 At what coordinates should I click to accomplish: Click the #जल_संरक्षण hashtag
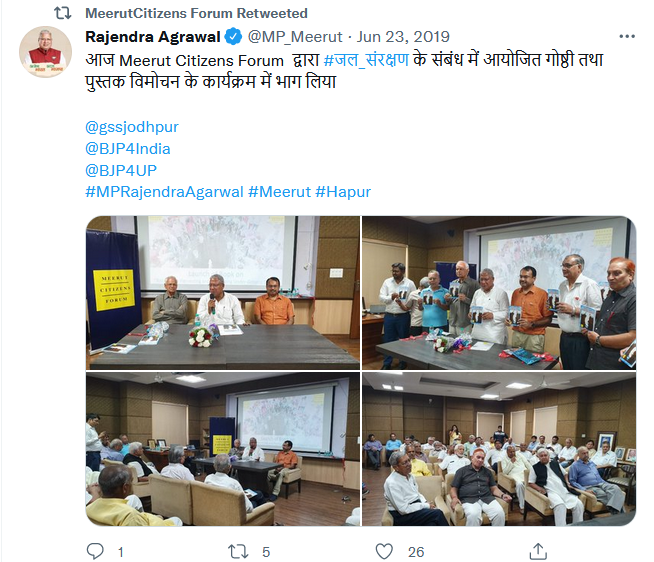[366, 60]
